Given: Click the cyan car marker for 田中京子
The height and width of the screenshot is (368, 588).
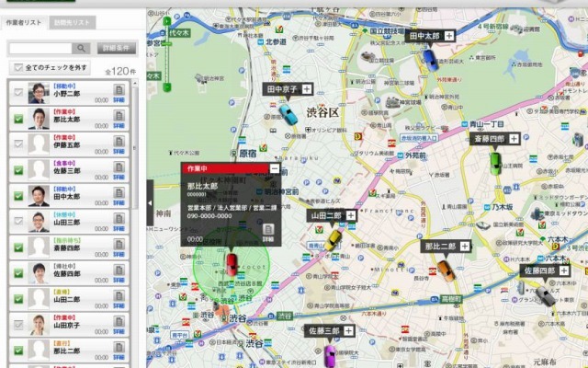Looking at the screenshot, I should 288,114.
